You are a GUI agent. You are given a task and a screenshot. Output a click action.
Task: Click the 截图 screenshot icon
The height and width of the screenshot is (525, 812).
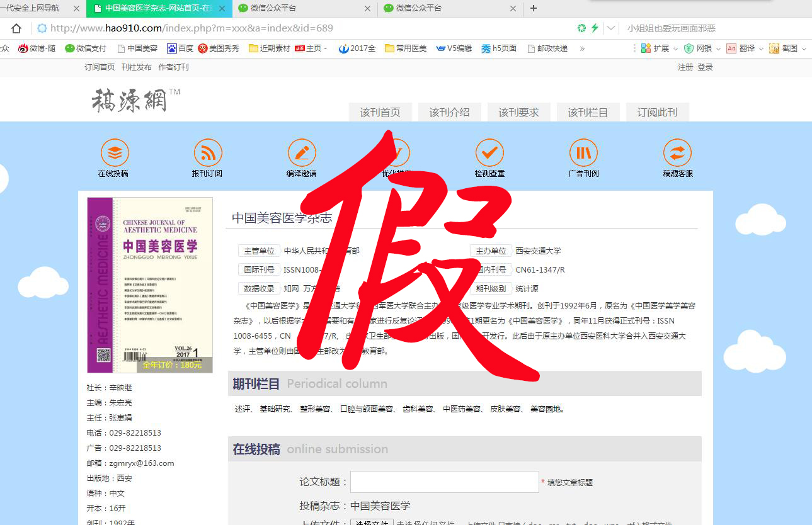774,48
